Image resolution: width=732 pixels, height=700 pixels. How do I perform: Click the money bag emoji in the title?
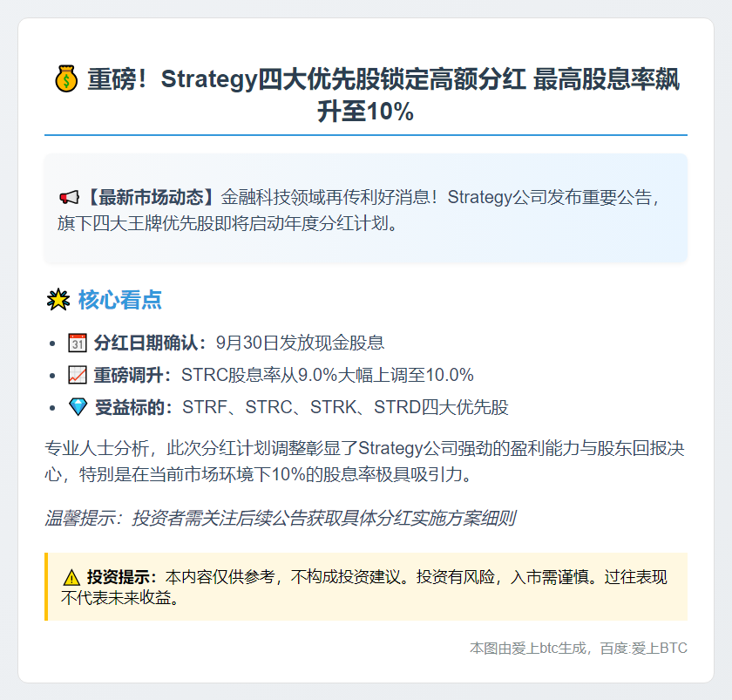(66, 81)
